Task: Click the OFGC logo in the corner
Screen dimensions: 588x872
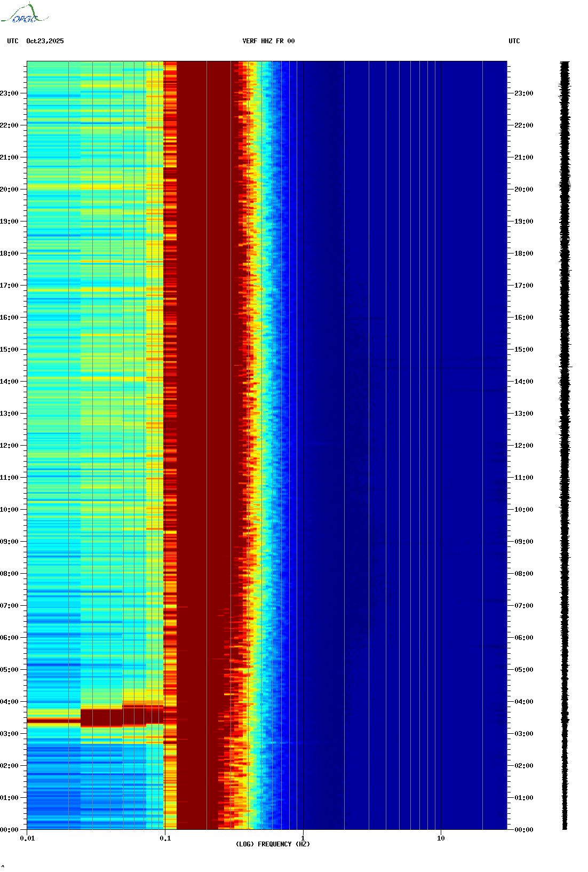Action: coord(25,14)
